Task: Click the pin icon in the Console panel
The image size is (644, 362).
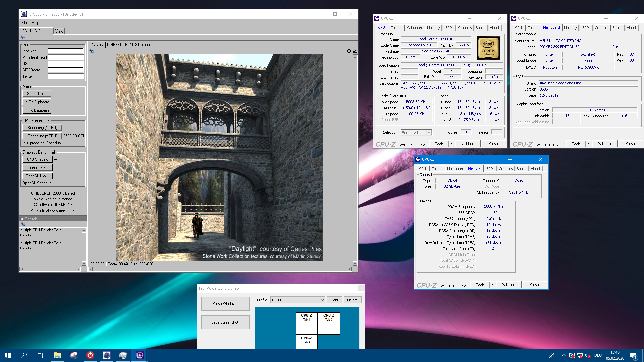Action: (x=23, y=224)
